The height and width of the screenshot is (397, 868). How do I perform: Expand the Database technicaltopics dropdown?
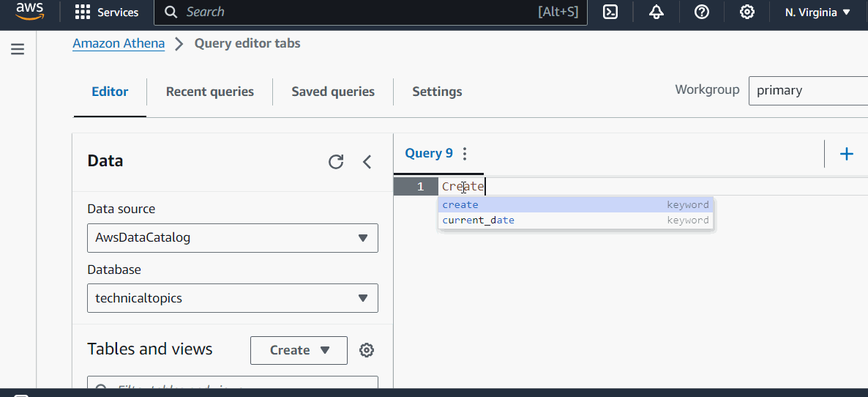pyautogui.click(x=232, y=298)
